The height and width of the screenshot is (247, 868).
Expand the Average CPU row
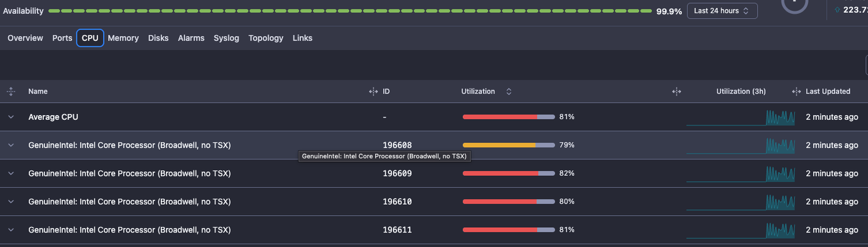(x=10, y=117)
